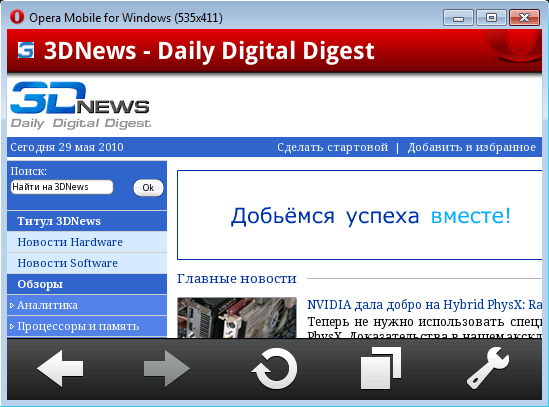Open the tabs overview icon

click(381, 368)
